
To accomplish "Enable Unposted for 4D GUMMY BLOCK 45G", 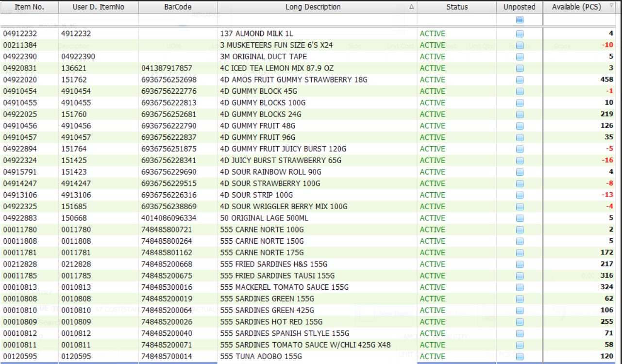I will 520,91.
